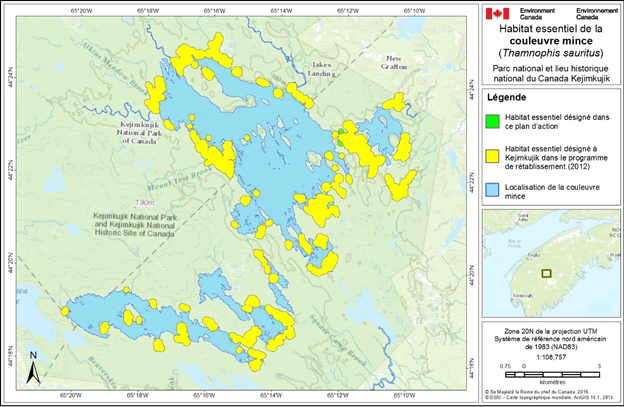This screenshot has width=624, height=407.
Task: Click the 1:108,757 scale ratio text
Action: click(x=548, y=355)
